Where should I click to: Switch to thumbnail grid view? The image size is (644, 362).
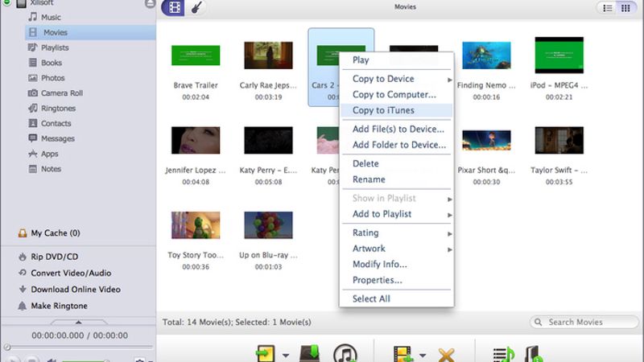point(625,8)
